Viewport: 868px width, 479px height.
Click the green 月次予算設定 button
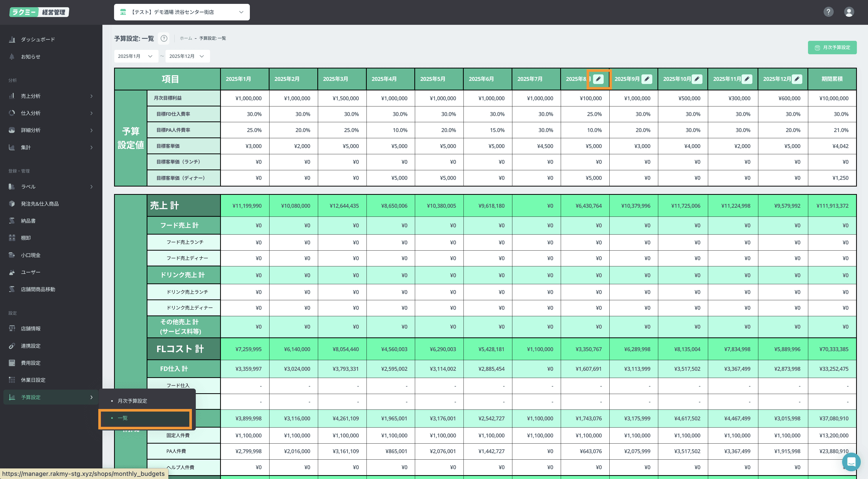point(832,48)
